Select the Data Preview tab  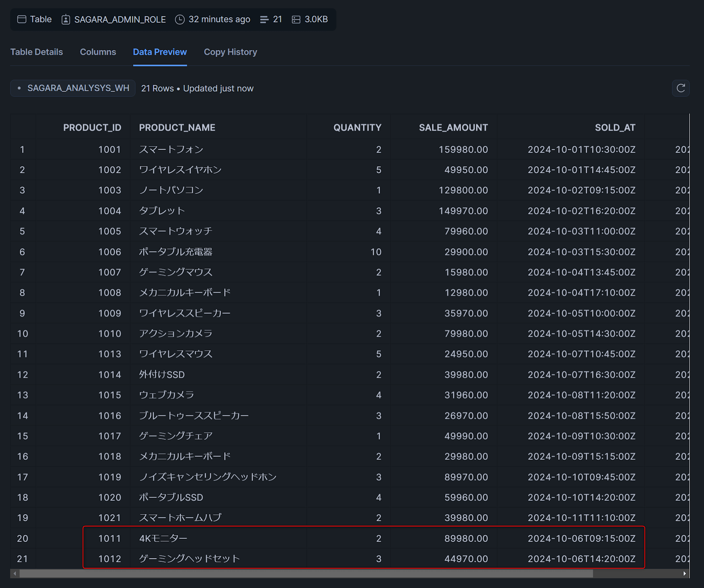click(160, 52)
